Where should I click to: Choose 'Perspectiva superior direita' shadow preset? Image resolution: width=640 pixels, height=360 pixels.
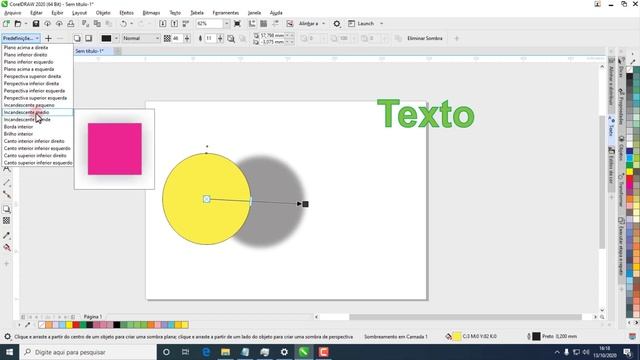37,76
